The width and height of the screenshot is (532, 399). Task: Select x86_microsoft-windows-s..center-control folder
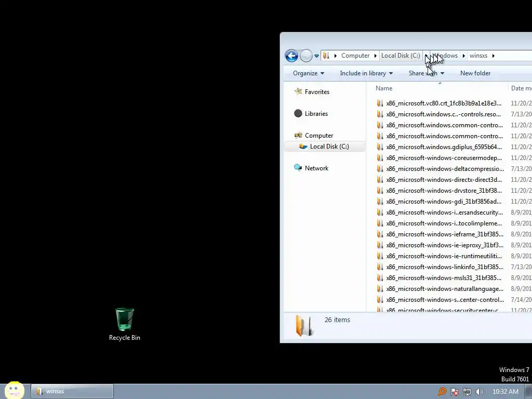[445, 300]
